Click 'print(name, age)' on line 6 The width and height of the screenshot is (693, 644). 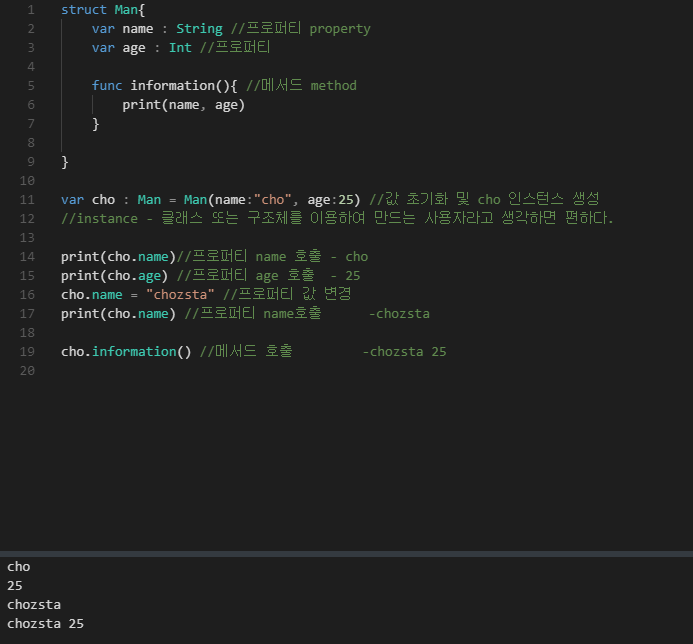183,105
